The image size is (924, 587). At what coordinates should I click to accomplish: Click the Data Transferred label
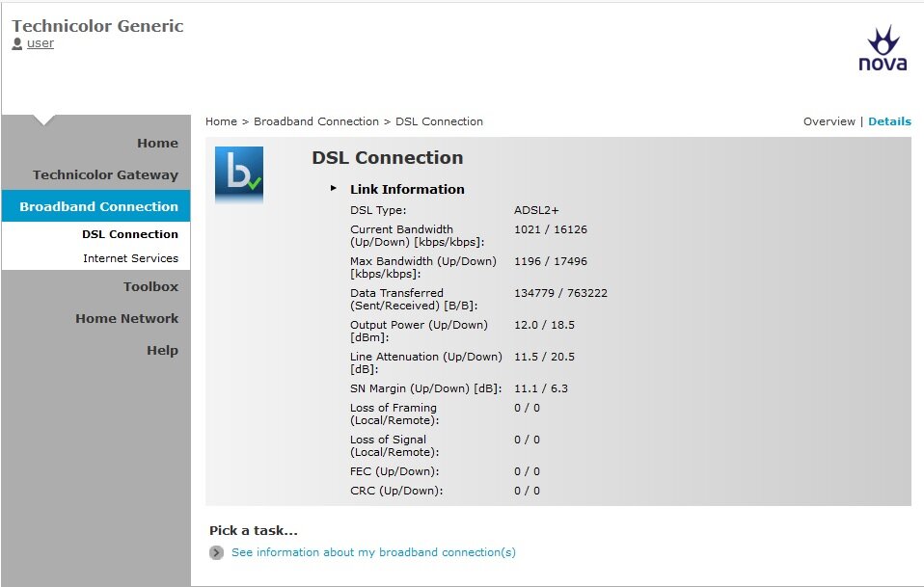[414, 299]
